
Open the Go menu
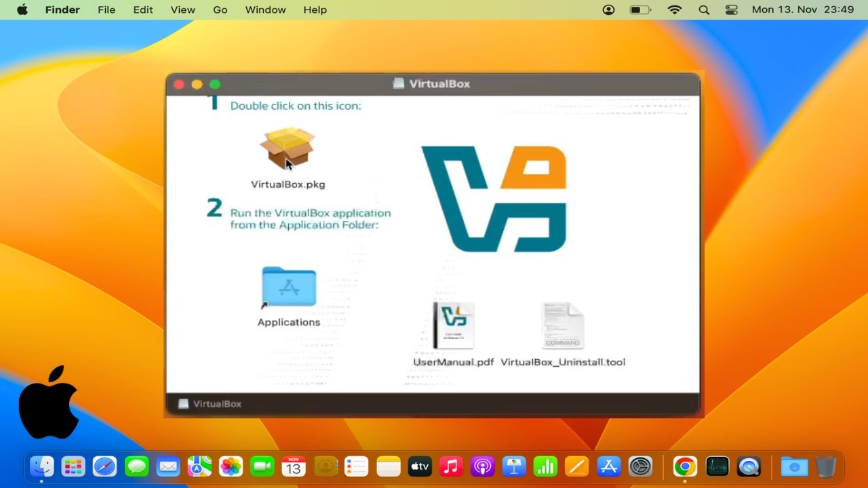pyautogui.click(x=220, y=9)
